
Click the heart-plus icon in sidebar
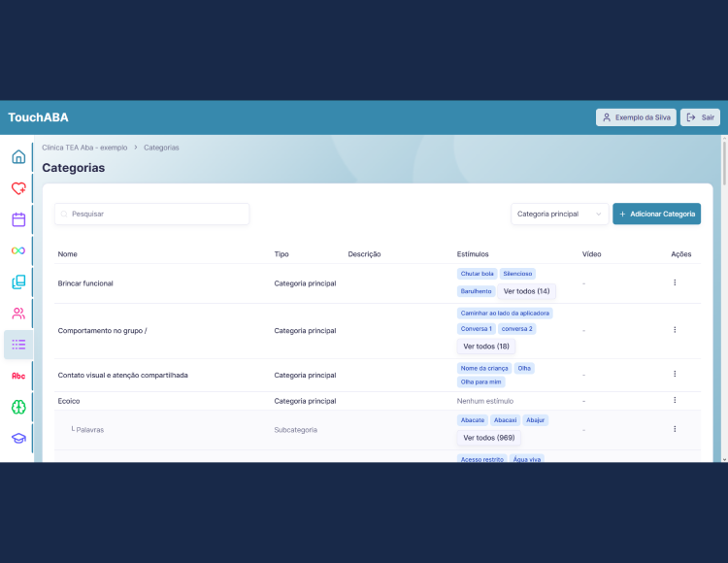tap(18, 188)
